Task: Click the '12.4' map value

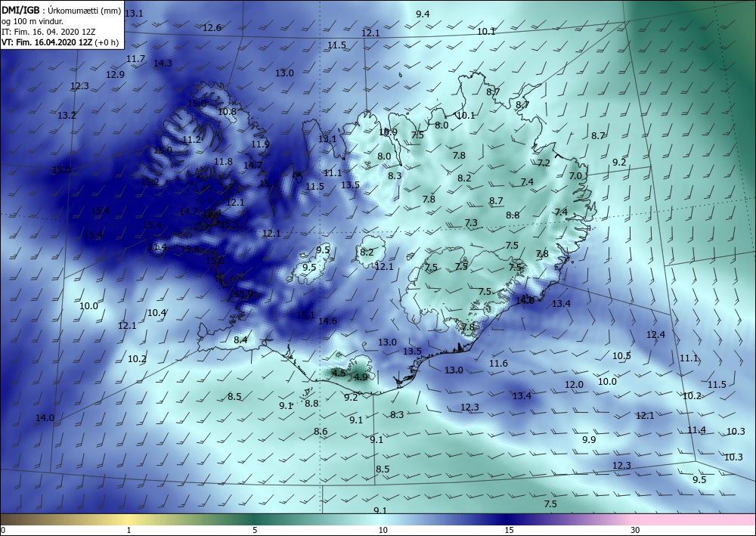Action: click(655, 334)
